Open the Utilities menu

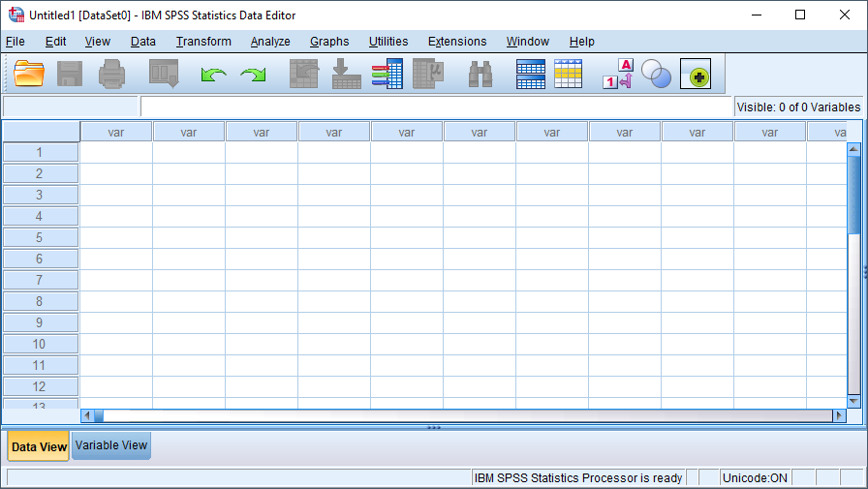[x=388, y=42]
